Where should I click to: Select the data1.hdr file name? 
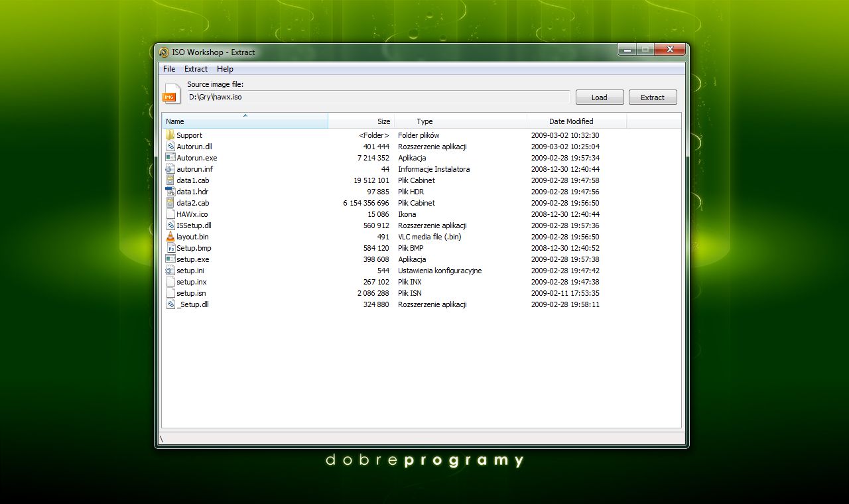click(192, 192)
